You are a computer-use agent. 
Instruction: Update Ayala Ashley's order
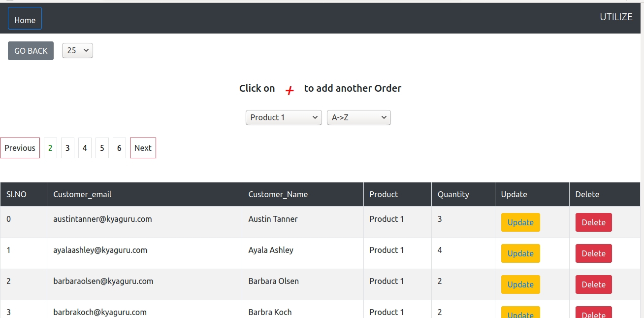coord(520,253)
